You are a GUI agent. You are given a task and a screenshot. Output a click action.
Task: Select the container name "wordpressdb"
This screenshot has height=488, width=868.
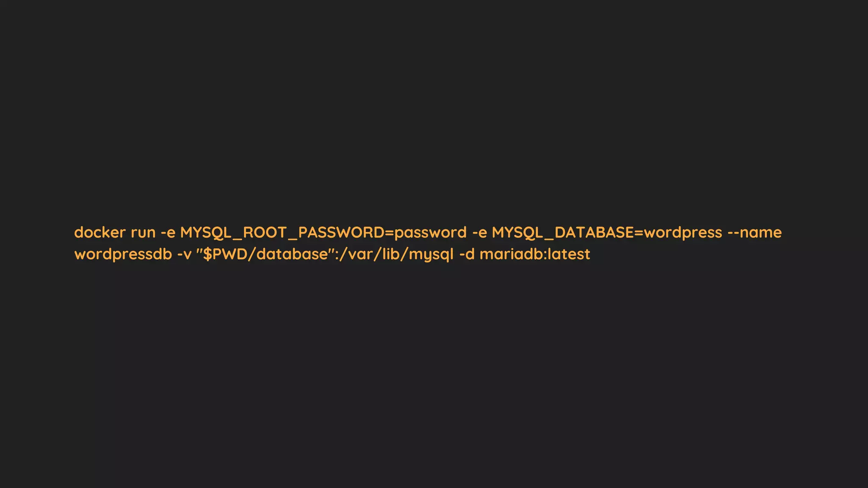(x=123, y=255)
